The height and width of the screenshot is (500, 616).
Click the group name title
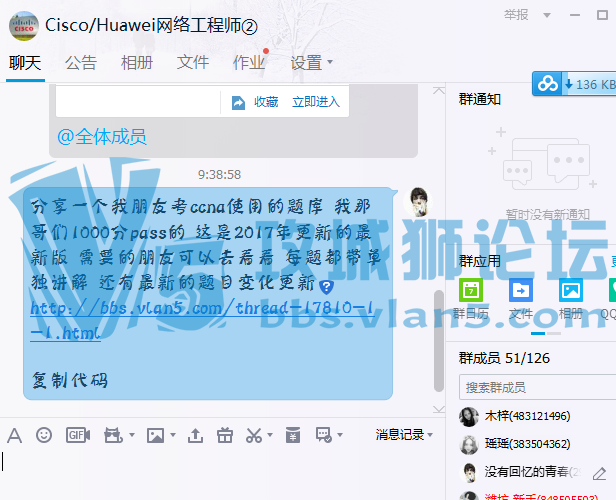pos(151,26)
